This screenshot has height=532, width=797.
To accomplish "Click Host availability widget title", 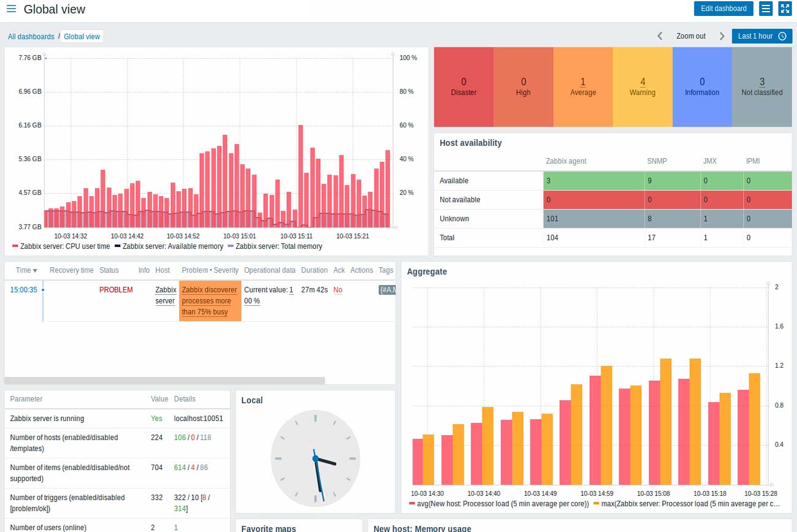I will 471,143.
